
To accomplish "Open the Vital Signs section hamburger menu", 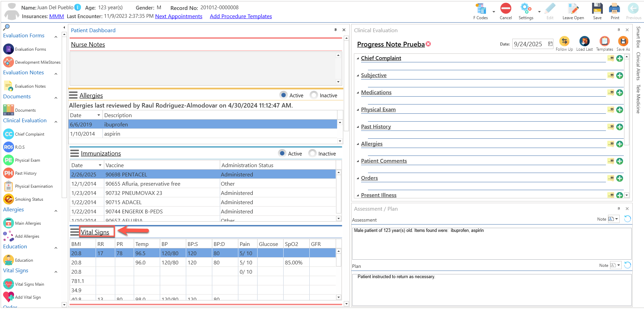I will 74,232.
